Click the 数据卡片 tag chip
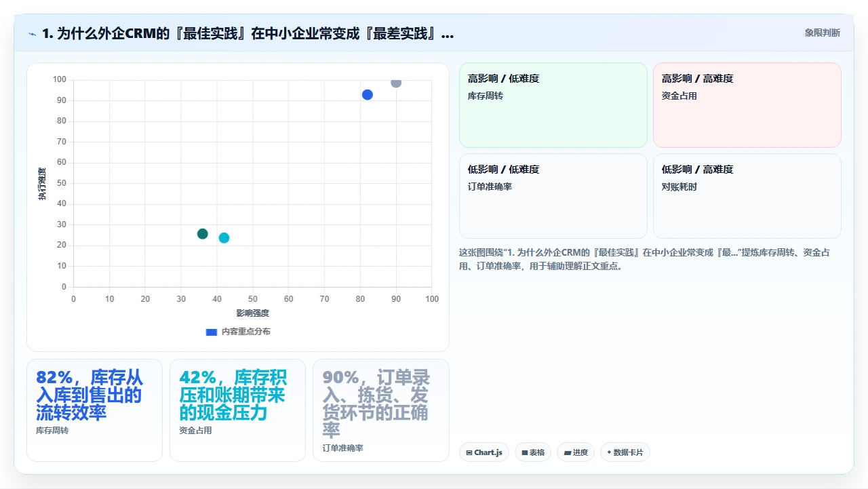The height and width of the screenshot is (489, 868). pos(625,452)
